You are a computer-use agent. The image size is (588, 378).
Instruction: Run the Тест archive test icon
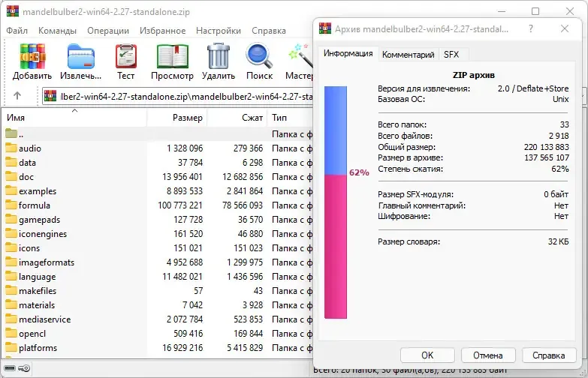[125, 56]
